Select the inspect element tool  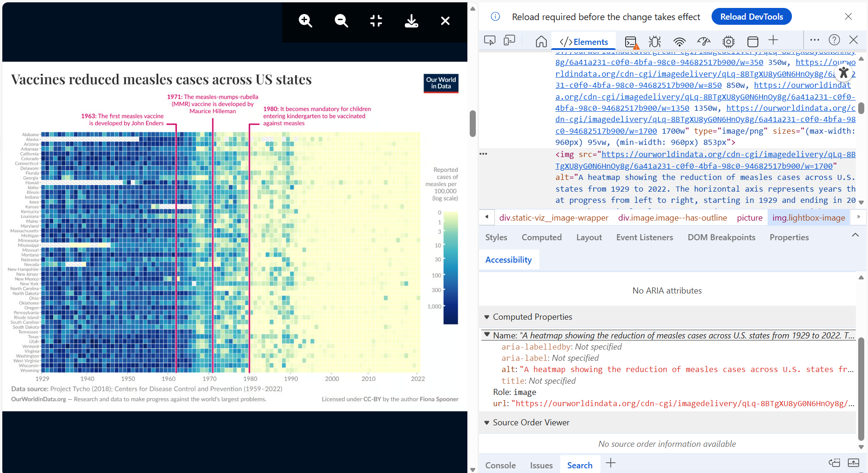pos(490,40)
